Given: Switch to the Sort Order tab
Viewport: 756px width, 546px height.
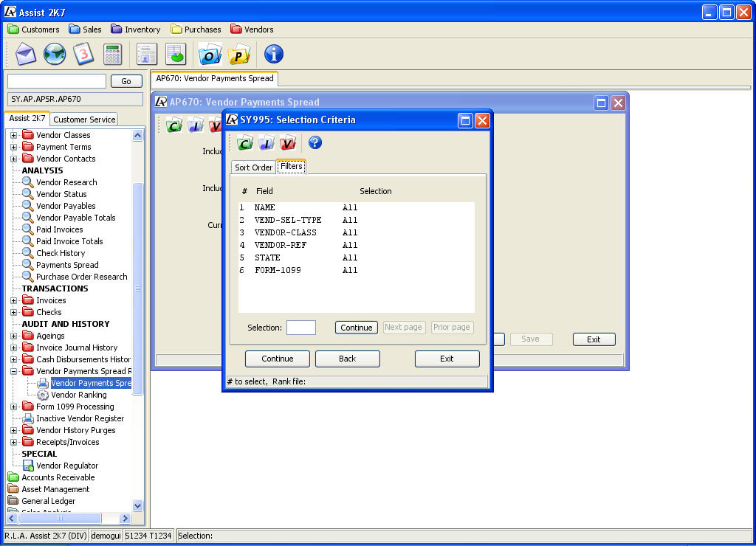Looking at the screenshot, I should click(253, 167).
